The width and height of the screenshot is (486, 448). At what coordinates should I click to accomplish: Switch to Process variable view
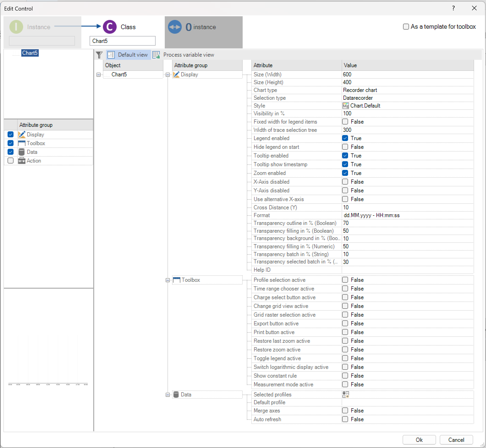click(183, 55)
